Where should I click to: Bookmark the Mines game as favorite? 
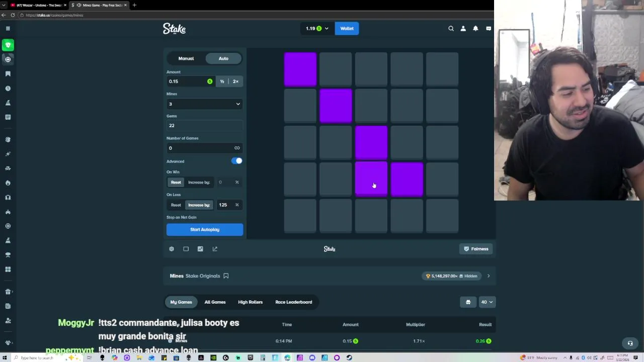pyautogui.click(x=226, y=276)
